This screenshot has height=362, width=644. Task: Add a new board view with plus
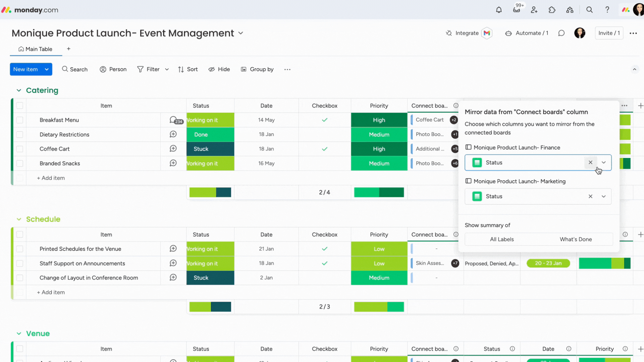(x=68, y=49)
